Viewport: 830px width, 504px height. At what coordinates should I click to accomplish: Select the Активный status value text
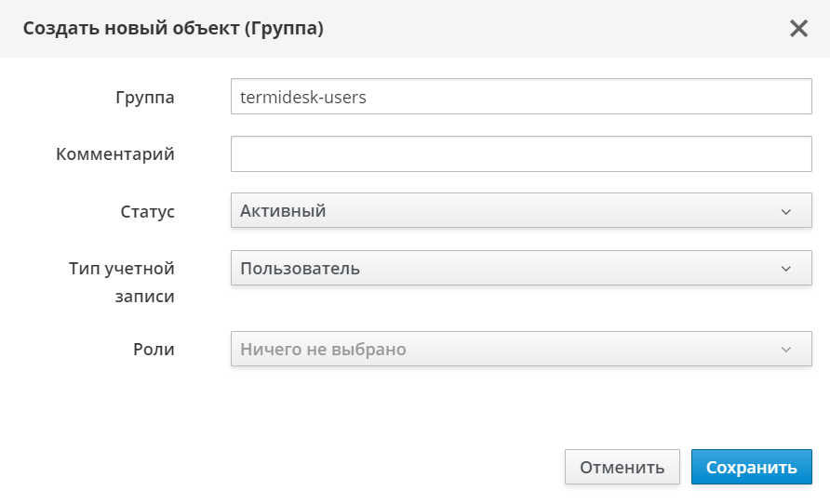283,211
